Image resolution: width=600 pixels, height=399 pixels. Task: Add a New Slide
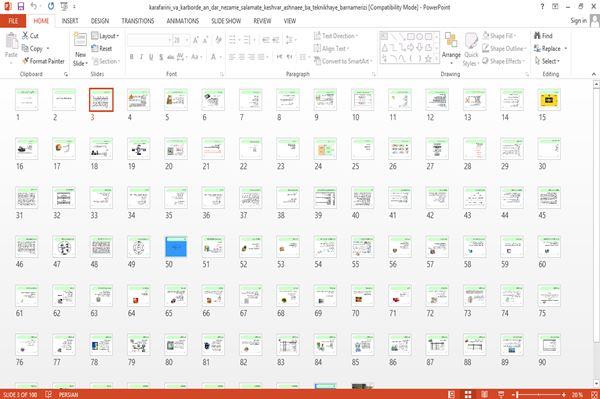coord(80,50)
